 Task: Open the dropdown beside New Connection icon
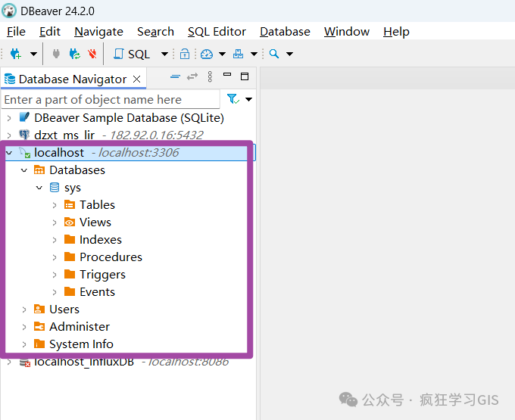coord(33,54)
